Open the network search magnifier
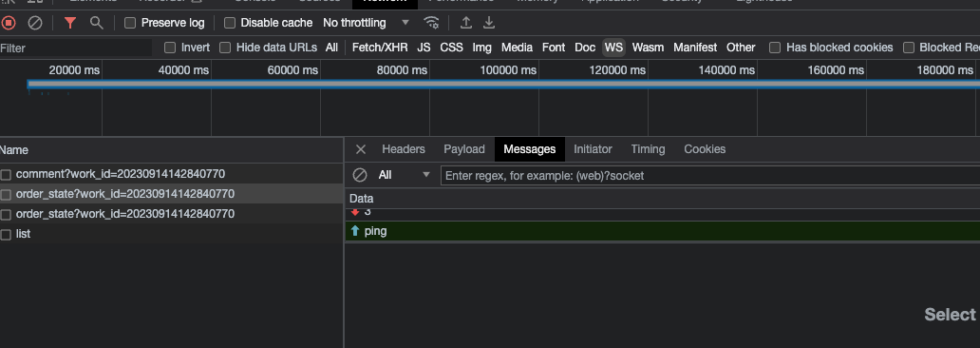 96,23
